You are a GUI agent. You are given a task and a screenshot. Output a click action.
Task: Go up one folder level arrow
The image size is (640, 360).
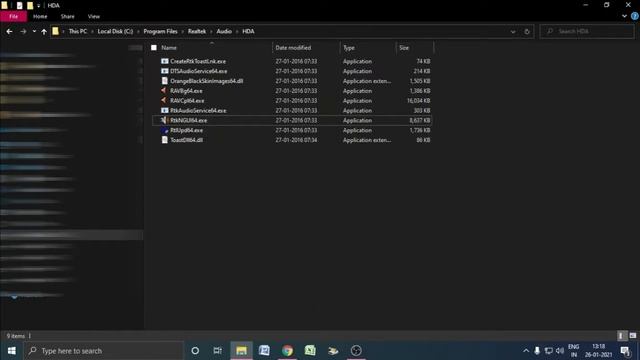click(44, 31)
